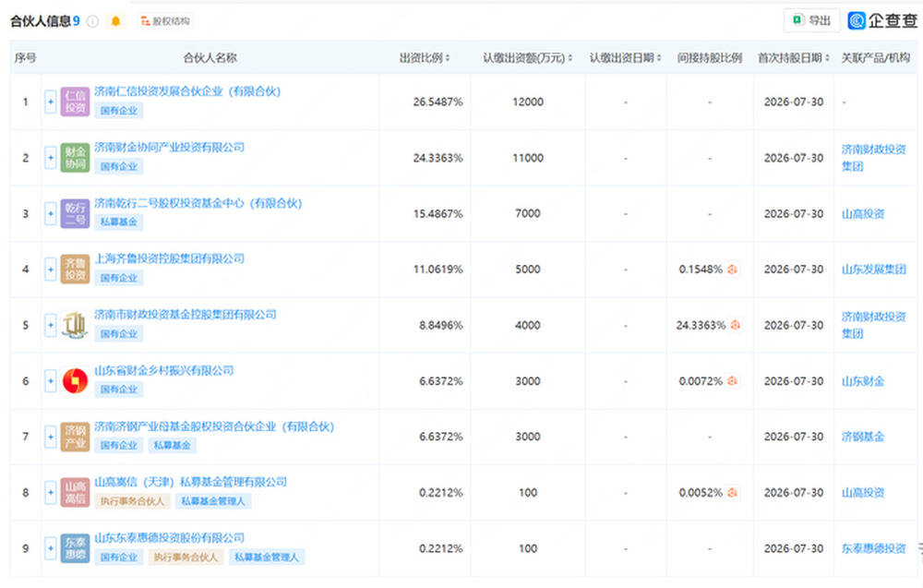Expand row 7 济南济钢产业母基金 partner
The width and height of the screenshot is (923, 588).
51,437
